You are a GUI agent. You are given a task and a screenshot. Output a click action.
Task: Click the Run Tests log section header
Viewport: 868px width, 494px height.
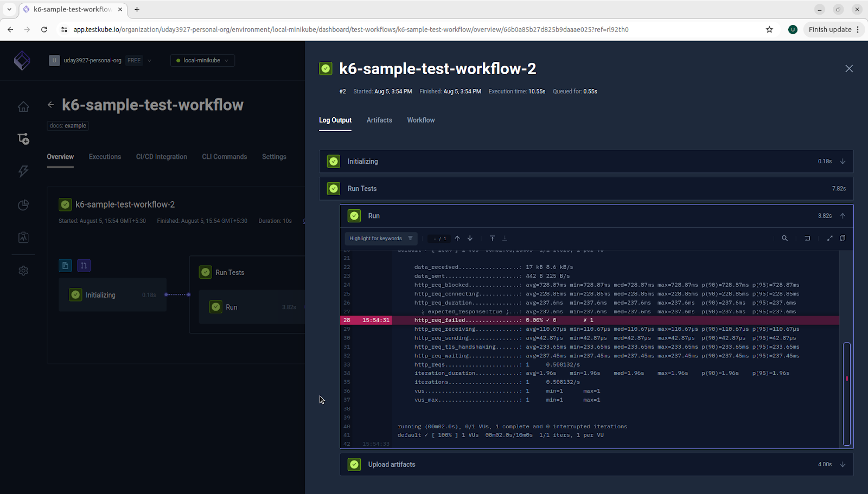[x=586, y=188]
